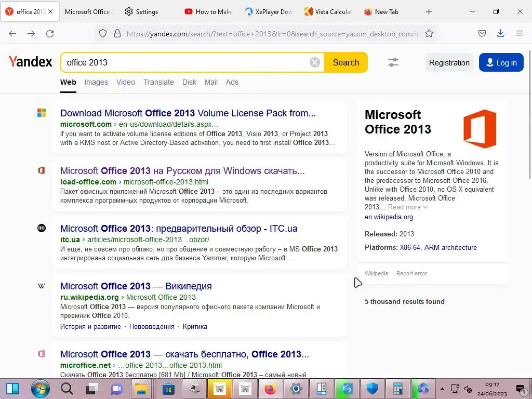Bookmark this page with the star
The height and width of the screenshot is (399, 532).
coord(429,33)
